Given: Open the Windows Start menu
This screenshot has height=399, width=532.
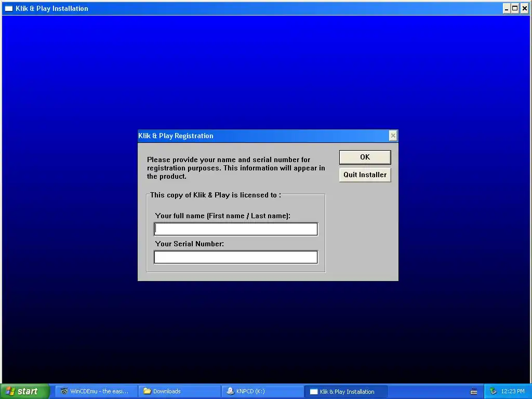Looking at the screenshot, I should 25,391.
